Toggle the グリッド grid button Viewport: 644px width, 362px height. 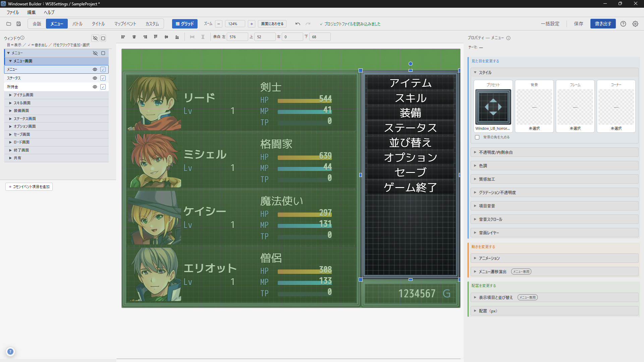click(185, 24)
